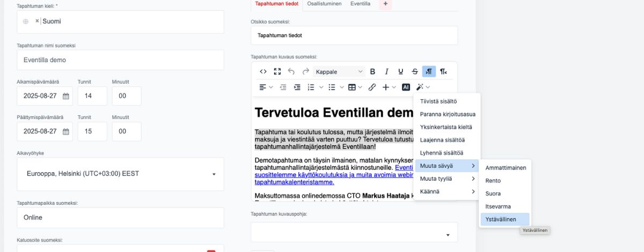
Task: Click the table insert icon
Action: [x=352, y=87]
